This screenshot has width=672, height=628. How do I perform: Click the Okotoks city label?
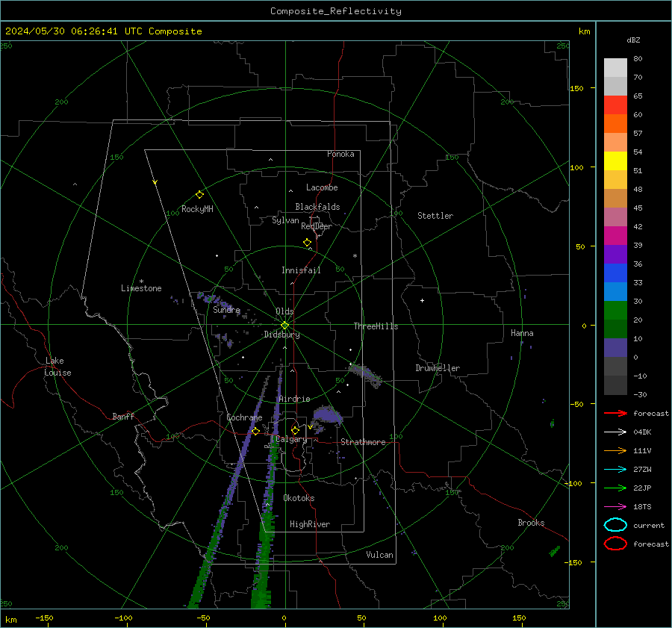coord(299,498)
